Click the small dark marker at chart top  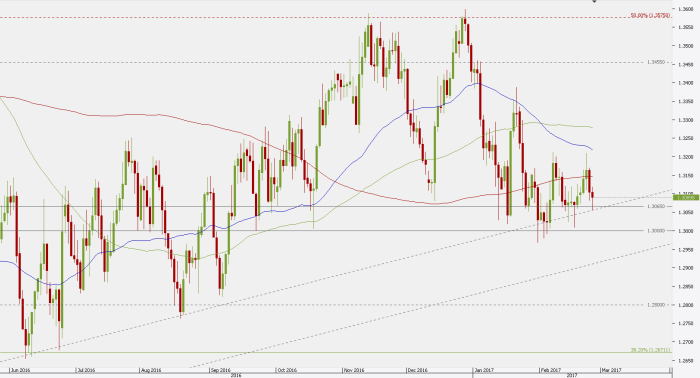pyautogui.click(x=594, y=1)
